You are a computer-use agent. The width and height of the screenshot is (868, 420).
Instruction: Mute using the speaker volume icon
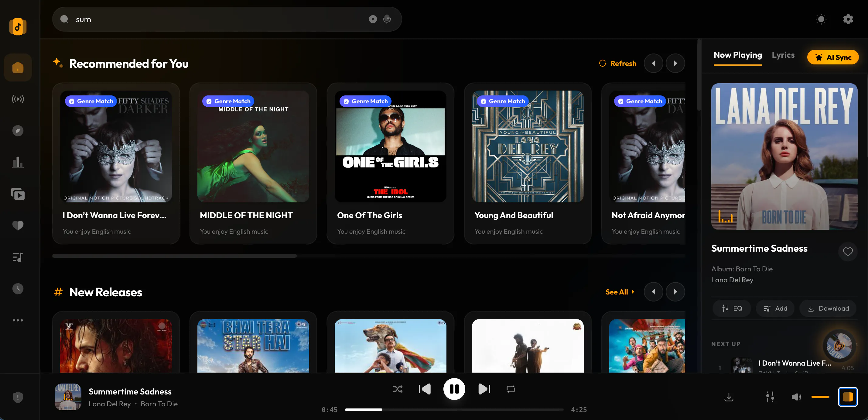point(796,397)
